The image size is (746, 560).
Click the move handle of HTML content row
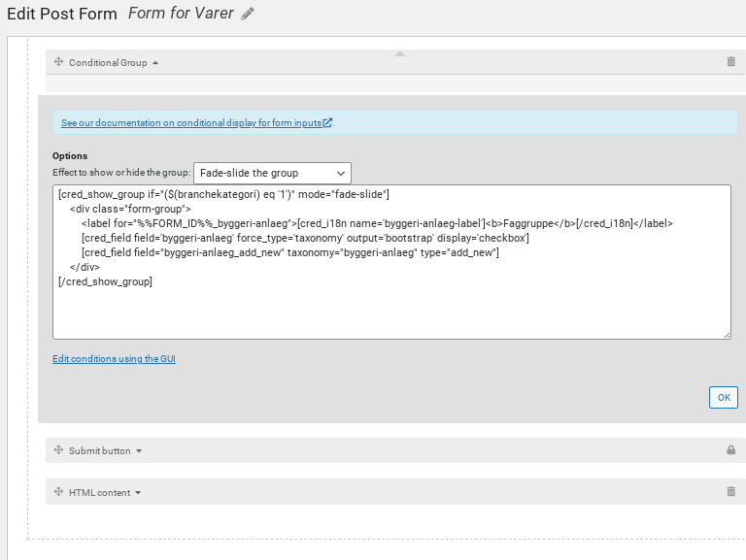[58, 491]
